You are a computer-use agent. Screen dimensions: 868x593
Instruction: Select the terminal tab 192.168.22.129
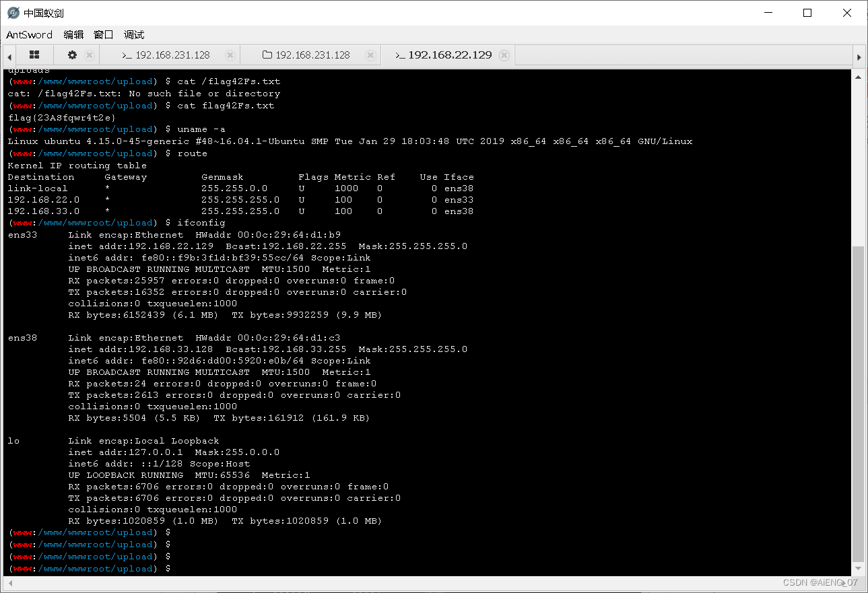tap(443, 55)
